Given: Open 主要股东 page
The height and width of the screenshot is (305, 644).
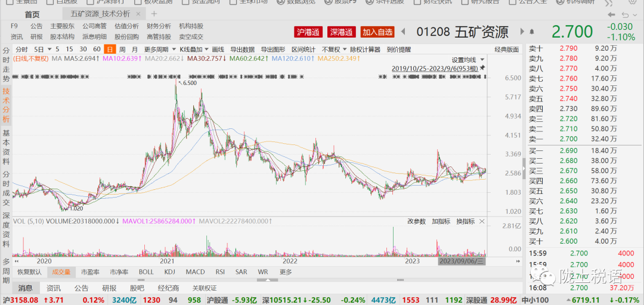Looking at the screenshot, I should coord(63,26).
